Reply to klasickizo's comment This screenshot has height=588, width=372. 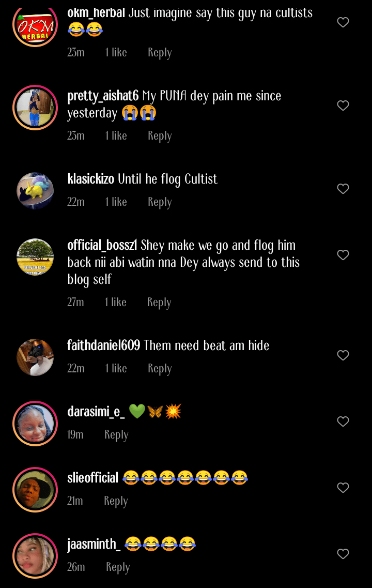click(x=160, y=202)
